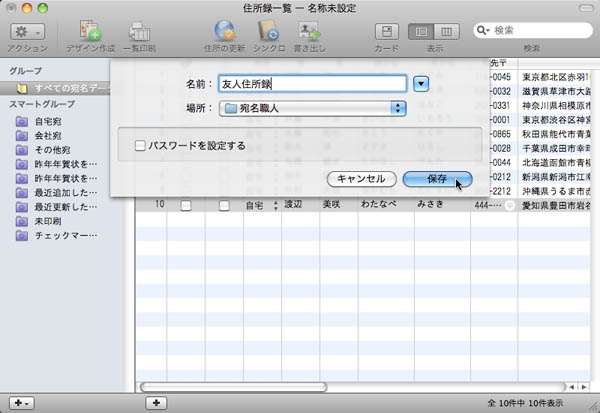This screenshot has width=600, height=413.
Task: Switch to カード view
Action: [386, 32]
